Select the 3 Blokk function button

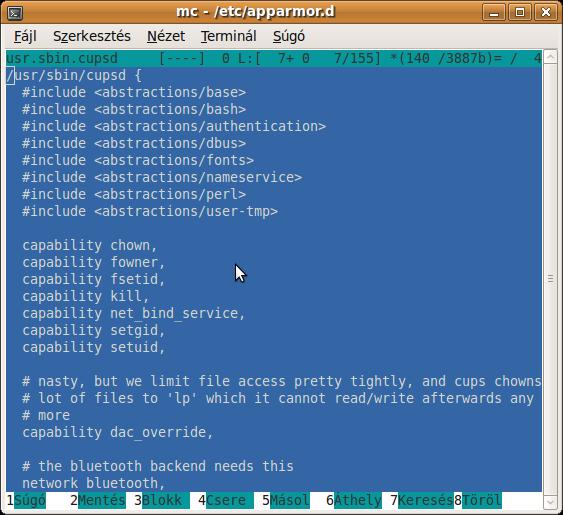(162, 500)
